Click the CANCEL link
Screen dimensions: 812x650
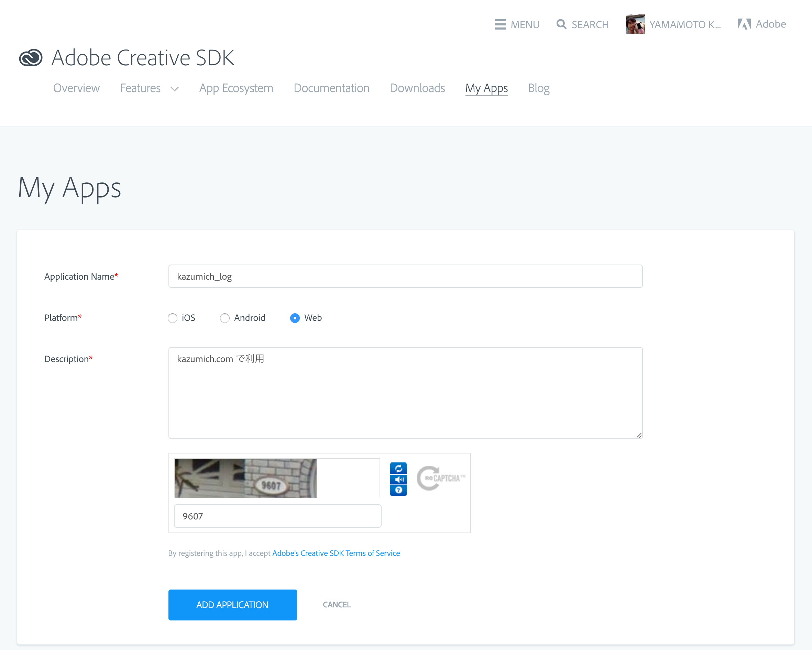click(337, 604)
